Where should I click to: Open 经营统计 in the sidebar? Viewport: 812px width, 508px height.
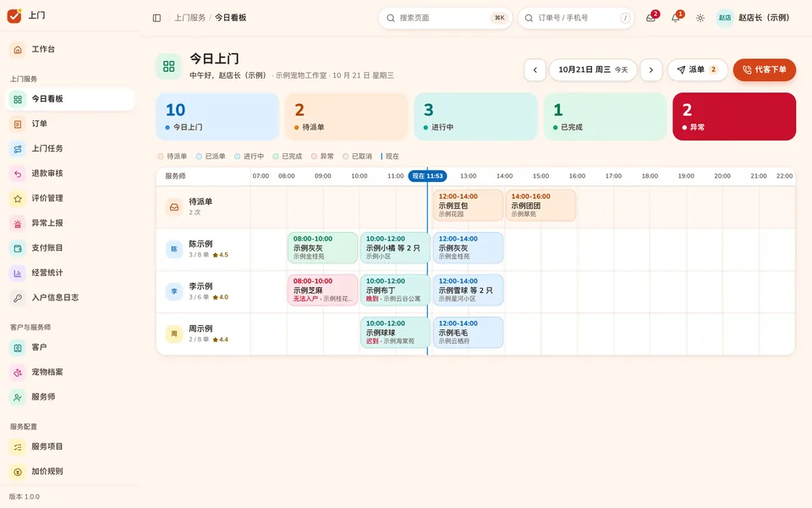(70, 273)
